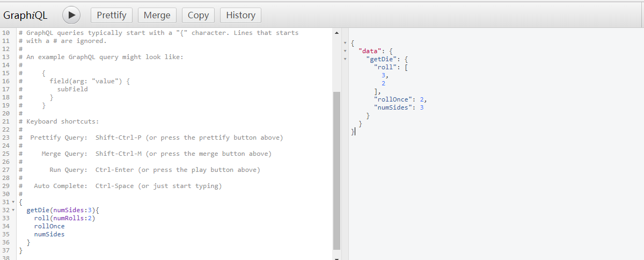Click the "numSides": 3 result line

click(x=399, y=107)
